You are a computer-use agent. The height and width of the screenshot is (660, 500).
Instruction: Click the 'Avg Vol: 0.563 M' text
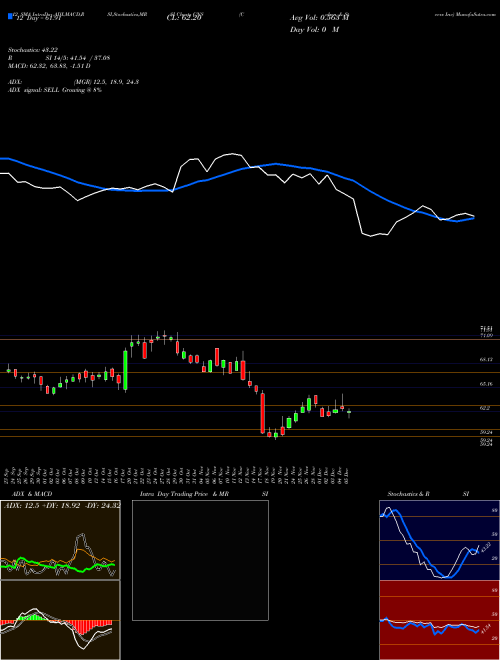coord(319,18)
